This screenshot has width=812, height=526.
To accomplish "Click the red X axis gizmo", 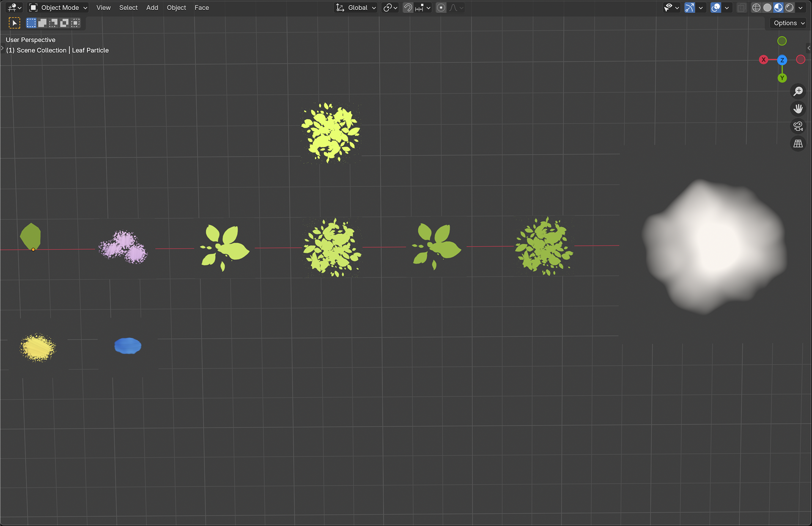I will 763,60.
